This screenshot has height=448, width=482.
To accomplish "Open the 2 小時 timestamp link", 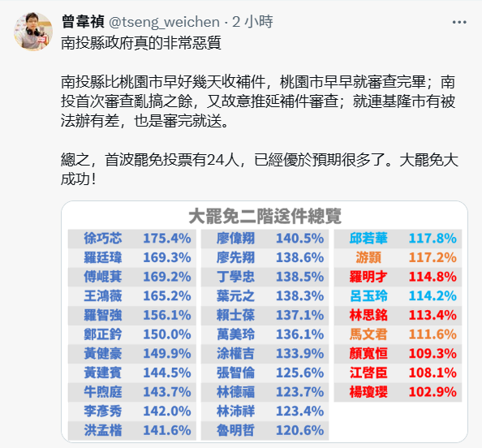I will [x=252, y=22].
